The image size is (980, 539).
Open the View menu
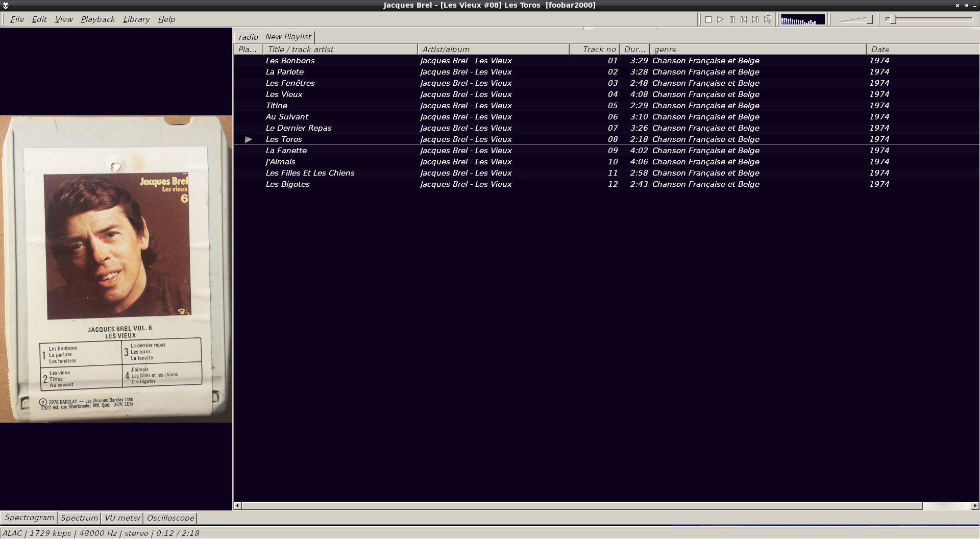click(64, 19)
